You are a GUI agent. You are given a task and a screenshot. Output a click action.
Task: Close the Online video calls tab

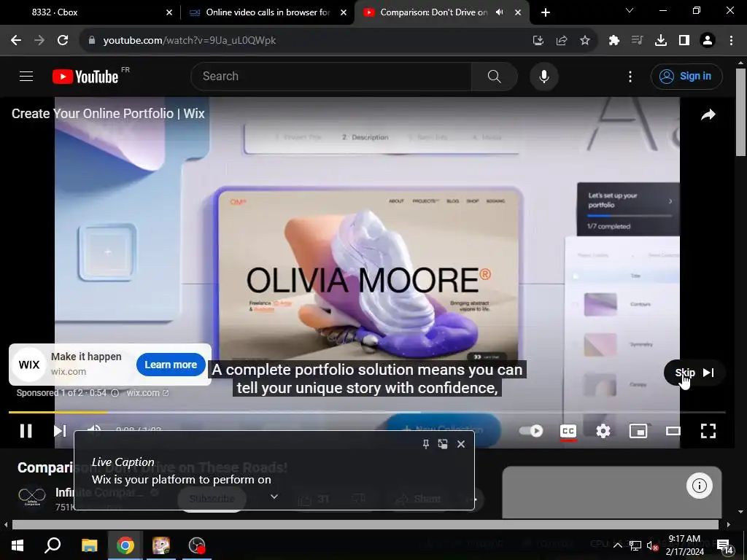coord(343,12)
